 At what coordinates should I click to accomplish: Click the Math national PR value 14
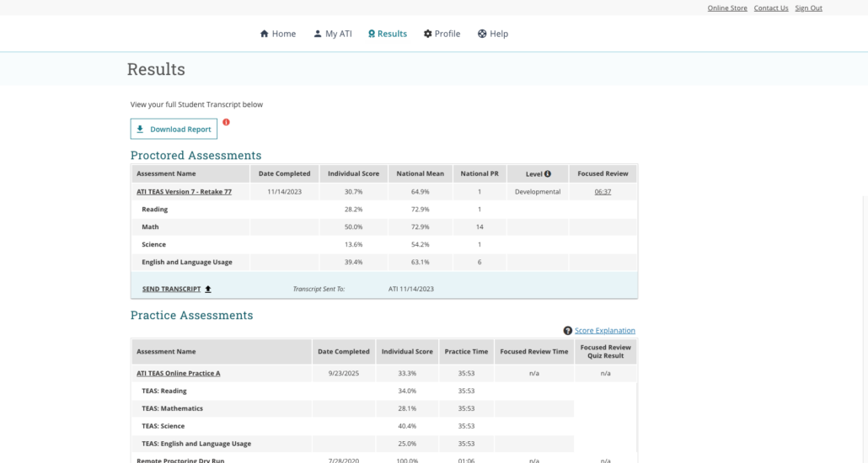pos(480,226)
